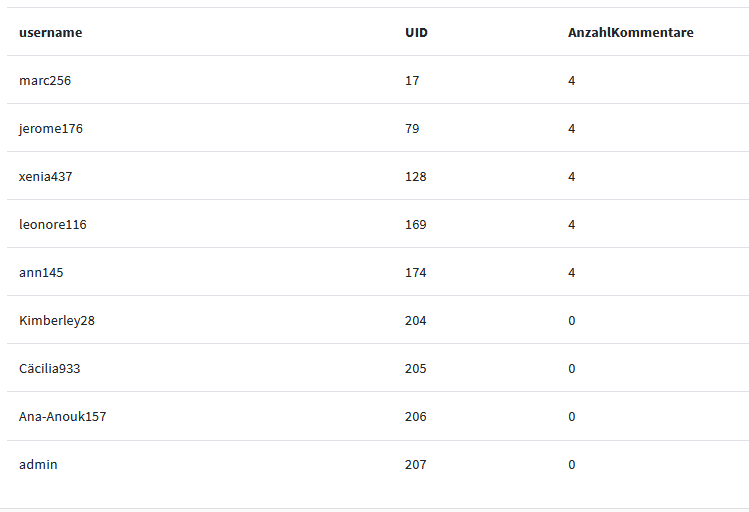Click UID value 206
Image resolution: width=749 pixels, height=512 pixels.
point(416,416)
